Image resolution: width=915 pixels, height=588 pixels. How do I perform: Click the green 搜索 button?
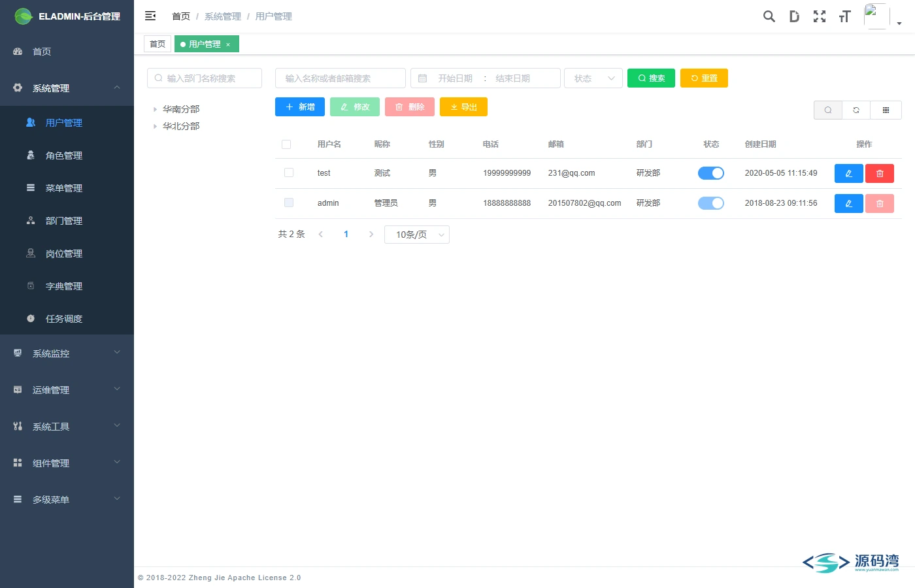pos(651,78)
